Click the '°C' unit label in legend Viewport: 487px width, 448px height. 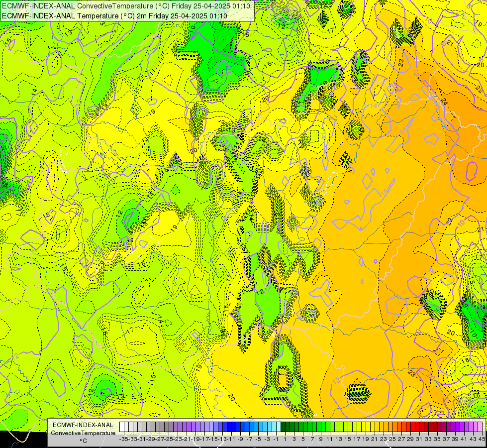click(83, 441)
